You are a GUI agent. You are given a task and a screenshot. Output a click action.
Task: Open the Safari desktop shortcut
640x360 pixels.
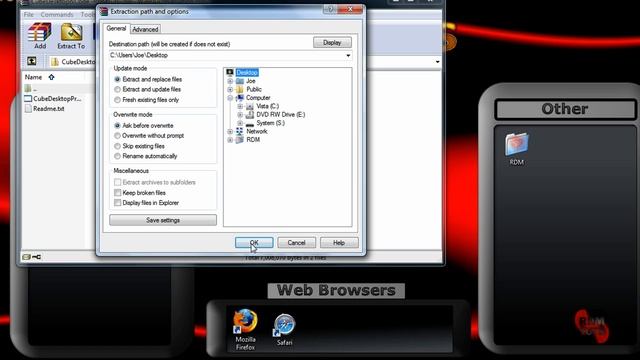284,330
